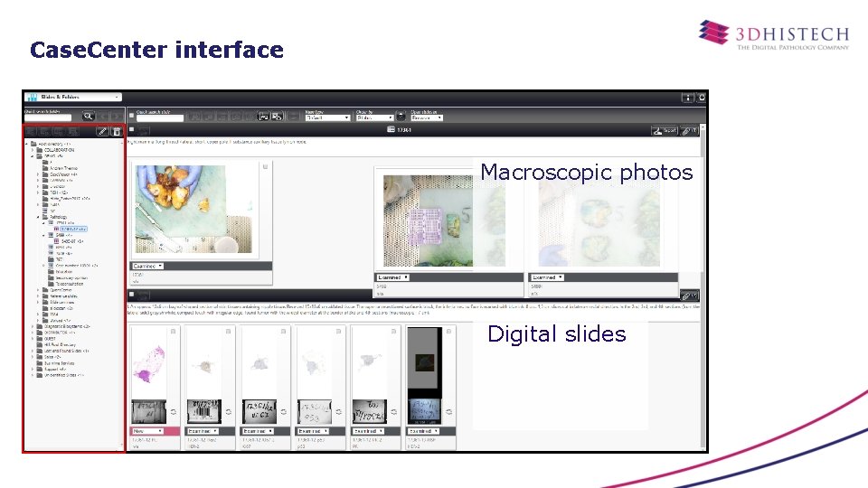Expand the COLLABORATION folder node
868x488 pixels.
(33, 150)
